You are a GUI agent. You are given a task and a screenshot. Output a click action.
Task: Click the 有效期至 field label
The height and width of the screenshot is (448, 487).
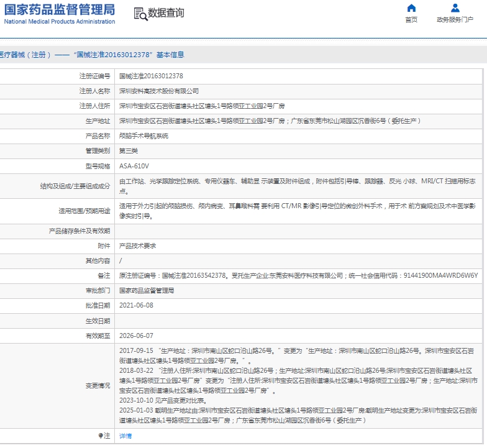click(x=98, y=336)
